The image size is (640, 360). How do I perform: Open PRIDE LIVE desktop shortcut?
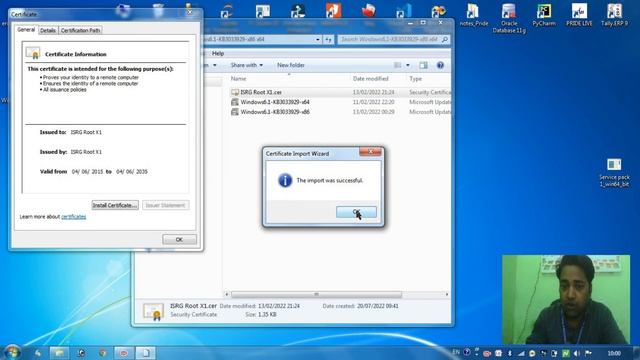click(x=579, y=15)
